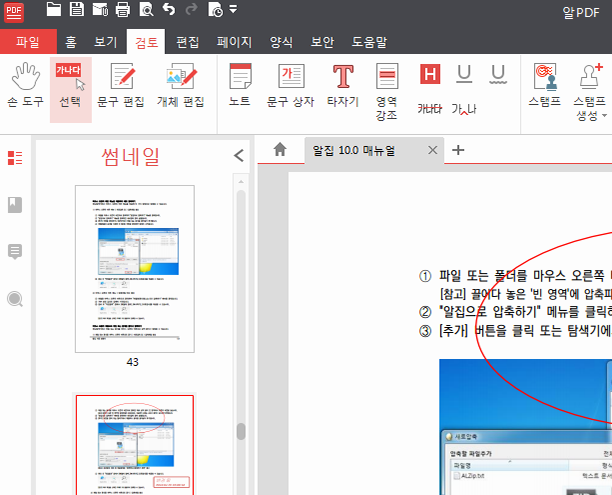Click the thumbnail scrollbar up arrow

click(241, 182)
